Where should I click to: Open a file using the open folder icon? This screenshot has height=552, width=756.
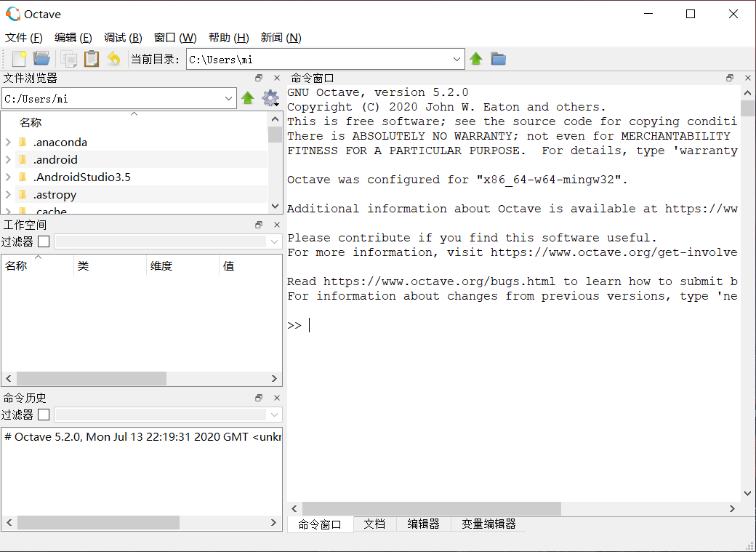pos(41,58)
